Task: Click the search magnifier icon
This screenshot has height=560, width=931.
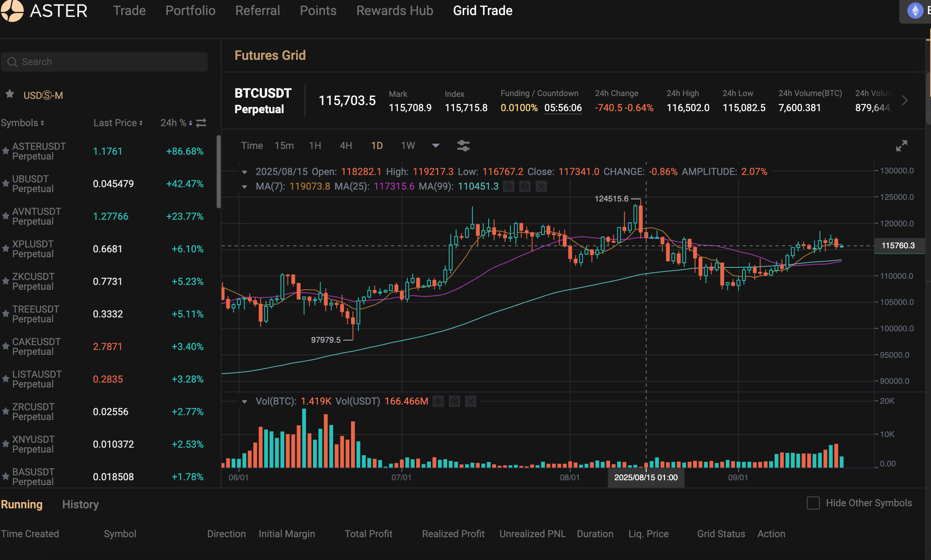Action: tap(12, 62)
